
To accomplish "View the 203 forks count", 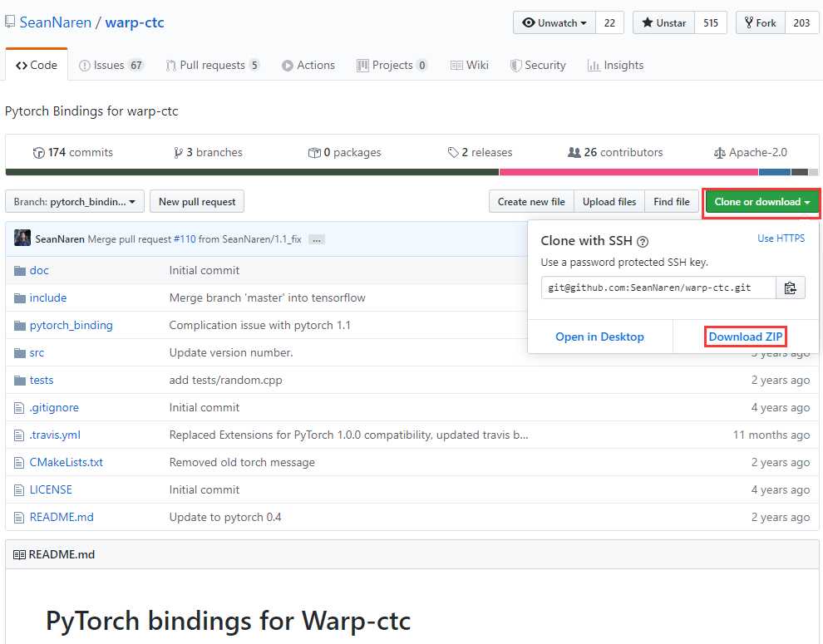I will coord(801,22).
